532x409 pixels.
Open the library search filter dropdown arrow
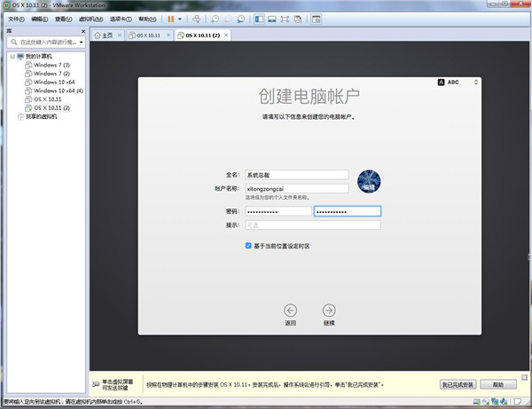coord(82,42)
